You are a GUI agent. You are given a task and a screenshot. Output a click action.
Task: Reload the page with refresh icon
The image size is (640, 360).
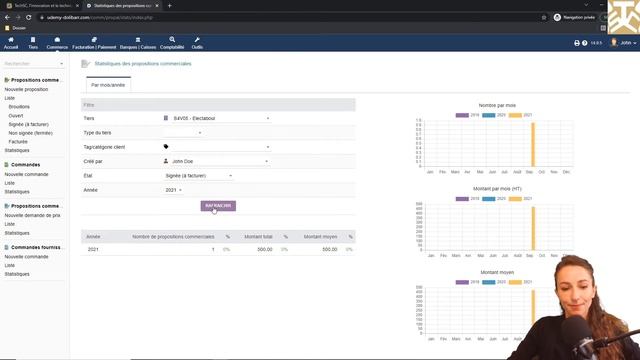[29, 18]
